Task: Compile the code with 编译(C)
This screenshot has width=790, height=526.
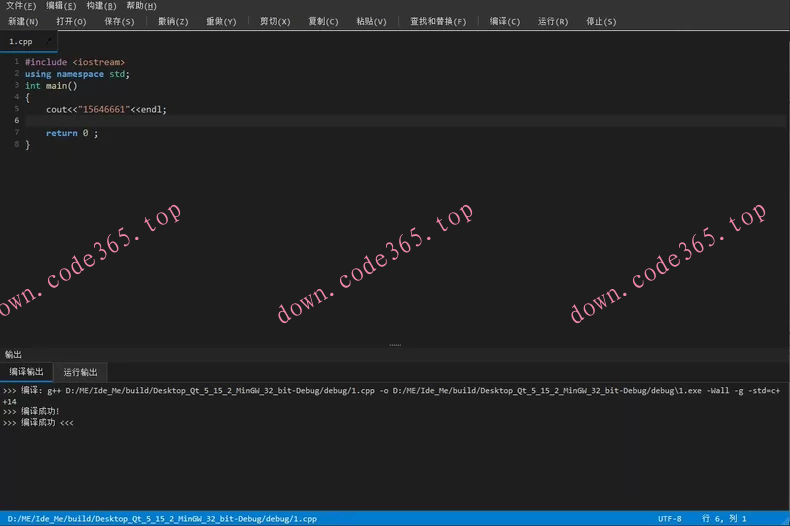Action: pyautogui.click(x=505, y=21)
